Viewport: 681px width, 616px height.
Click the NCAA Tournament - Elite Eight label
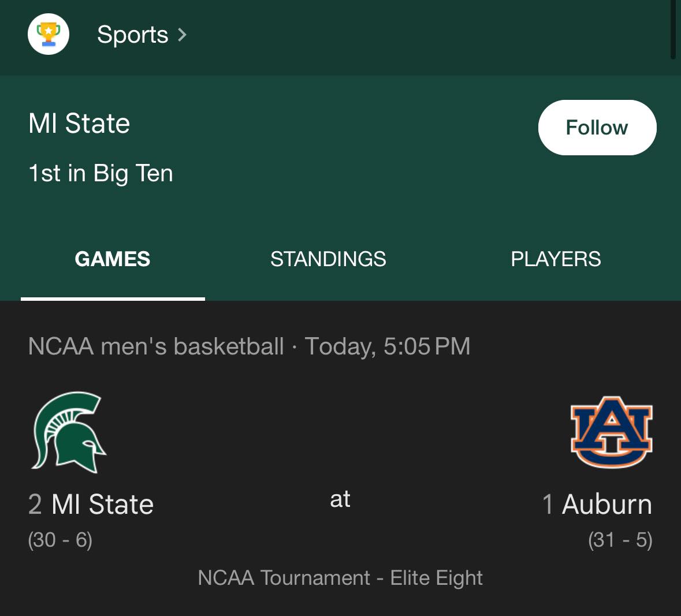[340, 578]
